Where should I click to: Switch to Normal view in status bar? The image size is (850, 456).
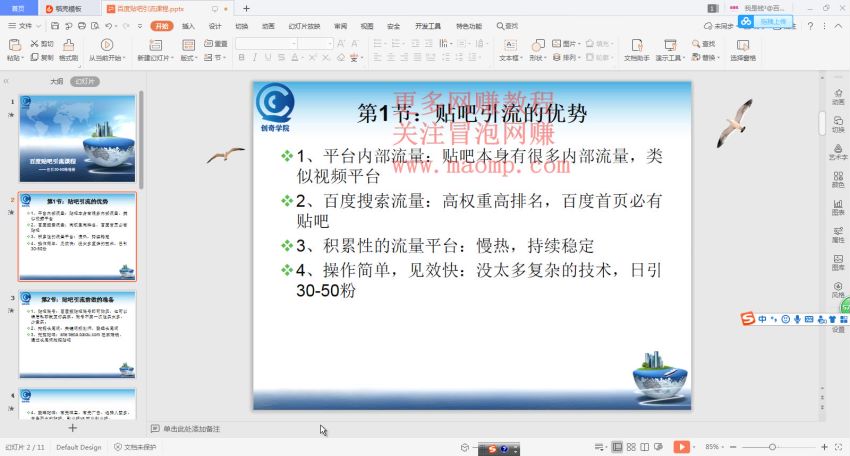[617, 447]
